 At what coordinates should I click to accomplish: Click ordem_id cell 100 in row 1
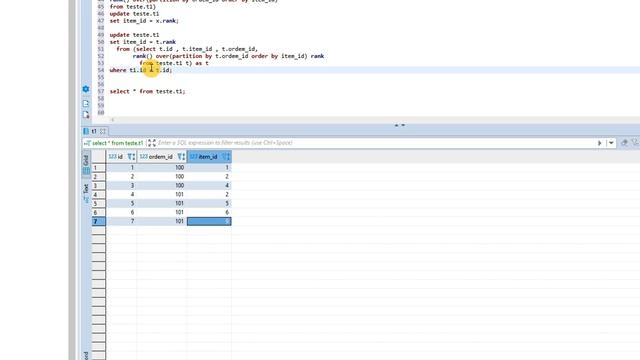[162, 168]
